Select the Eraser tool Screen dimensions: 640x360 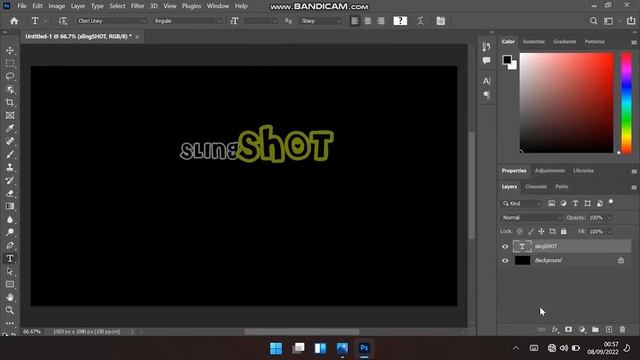pos(10,193)
